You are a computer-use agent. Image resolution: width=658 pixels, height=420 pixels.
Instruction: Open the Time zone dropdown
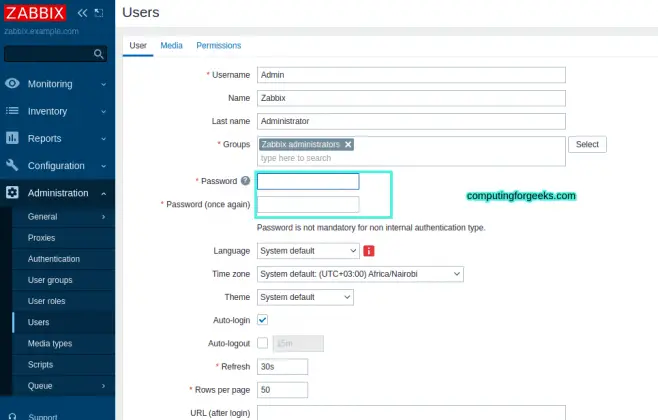tap(360, 274)
